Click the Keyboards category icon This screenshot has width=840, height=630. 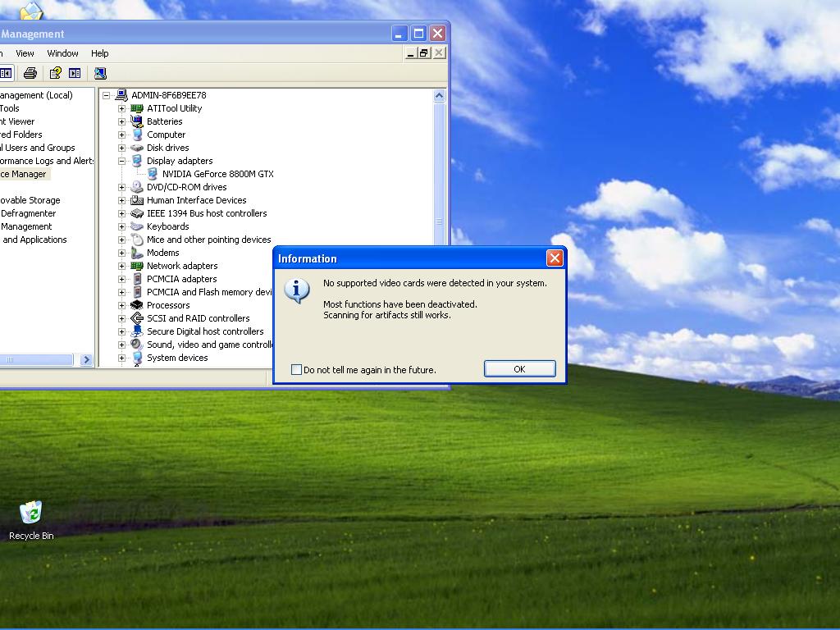[137, 226]
